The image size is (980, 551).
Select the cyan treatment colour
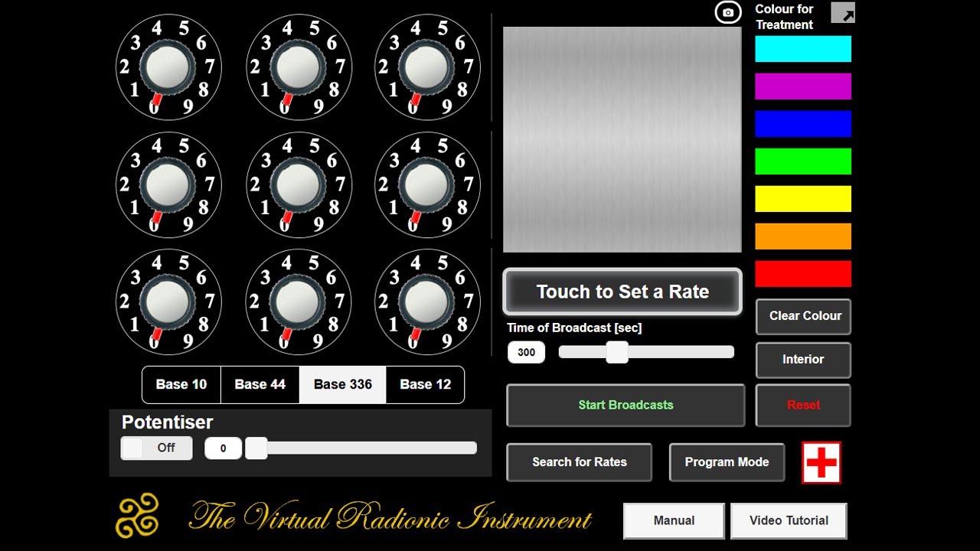[x=803, y=49]
